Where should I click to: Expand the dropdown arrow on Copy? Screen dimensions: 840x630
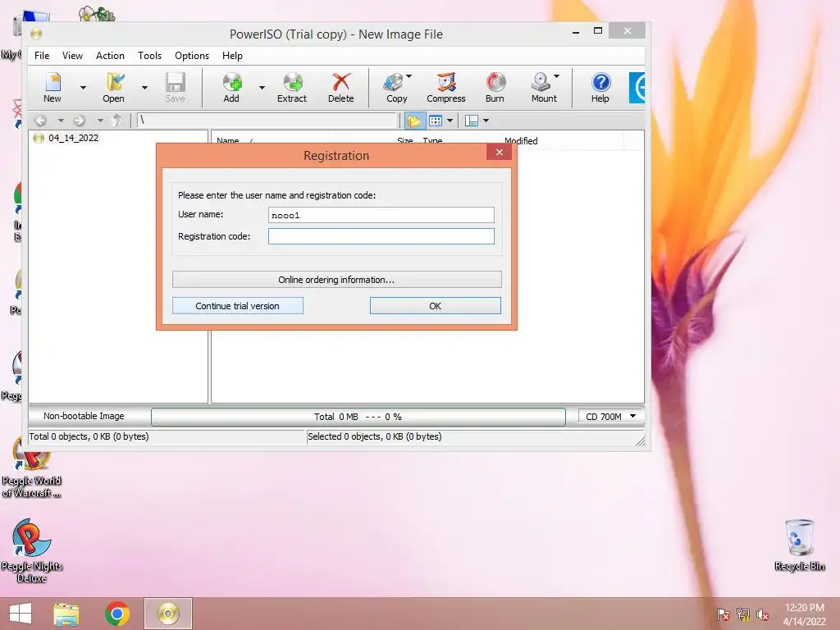pos(409,76)
